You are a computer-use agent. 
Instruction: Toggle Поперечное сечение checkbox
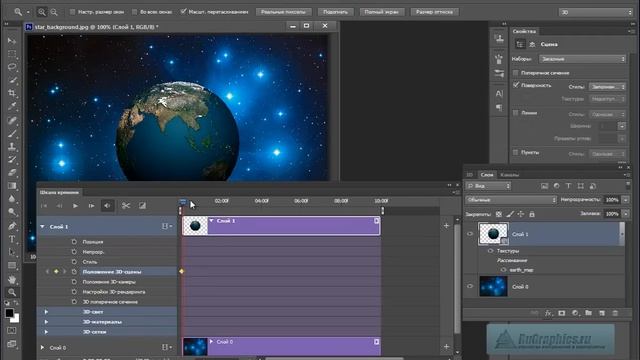[516, 73]
